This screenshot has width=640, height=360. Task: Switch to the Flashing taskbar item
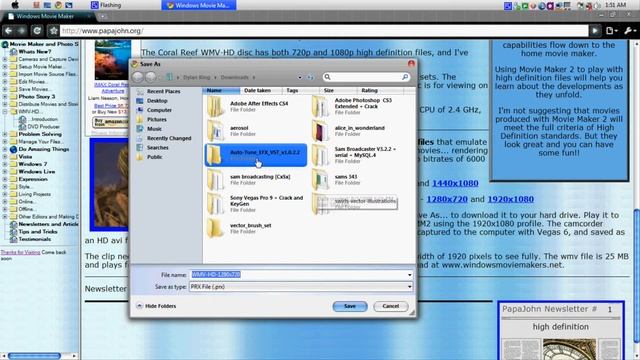click(106, 5)
